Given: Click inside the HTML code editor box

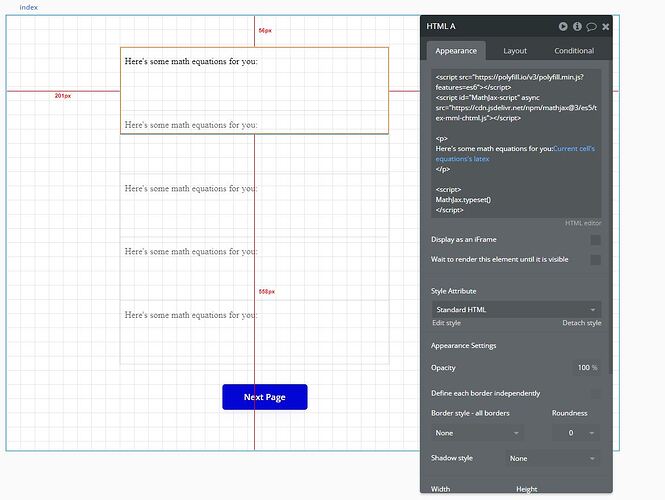Looking at the screenshot, I should coord(516,143).
